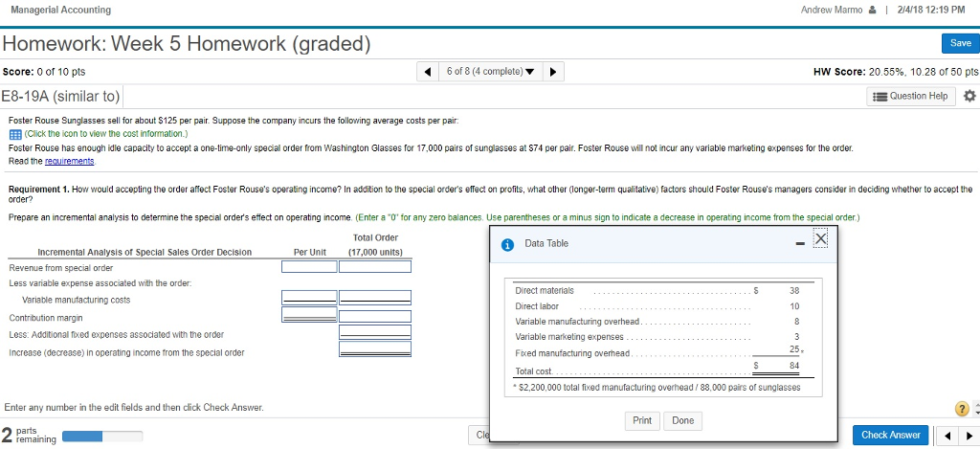Click the scroll arrows beside help icon

pos(975,410)
